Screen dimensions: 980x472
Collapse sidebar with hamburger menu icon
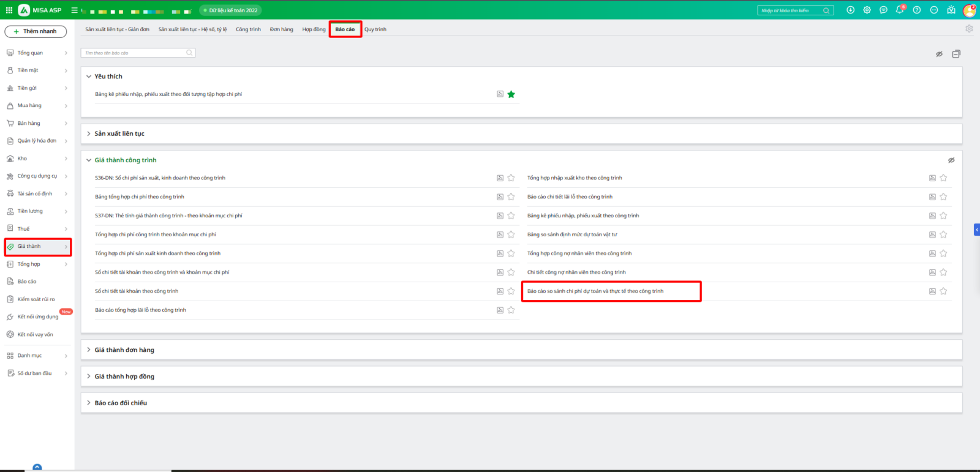click(74, 10)
